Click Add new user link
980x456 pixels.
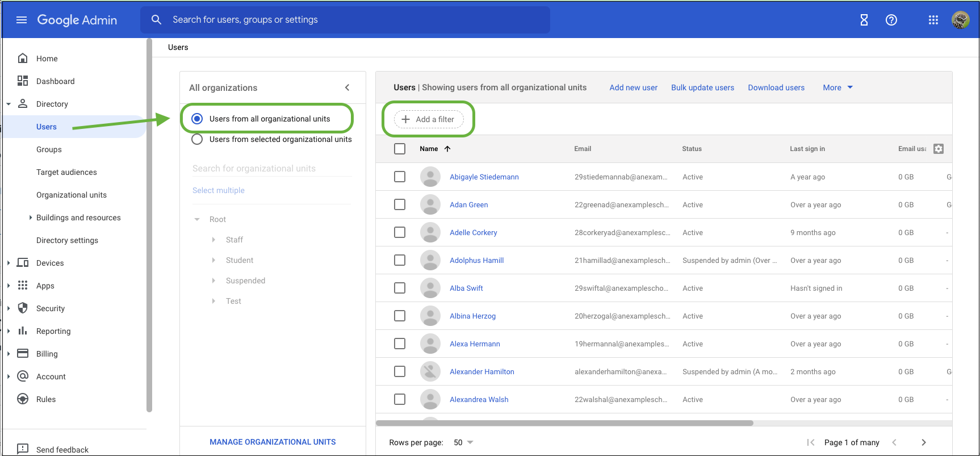click(x=633, y=87)
